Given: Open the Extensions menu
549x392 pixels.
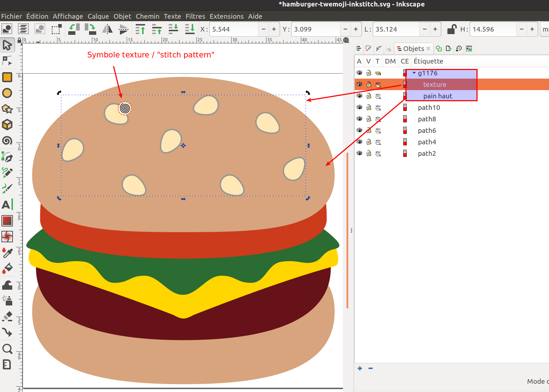Looking at the screenshot, I should pyautogui.click(x=227, y=16).
